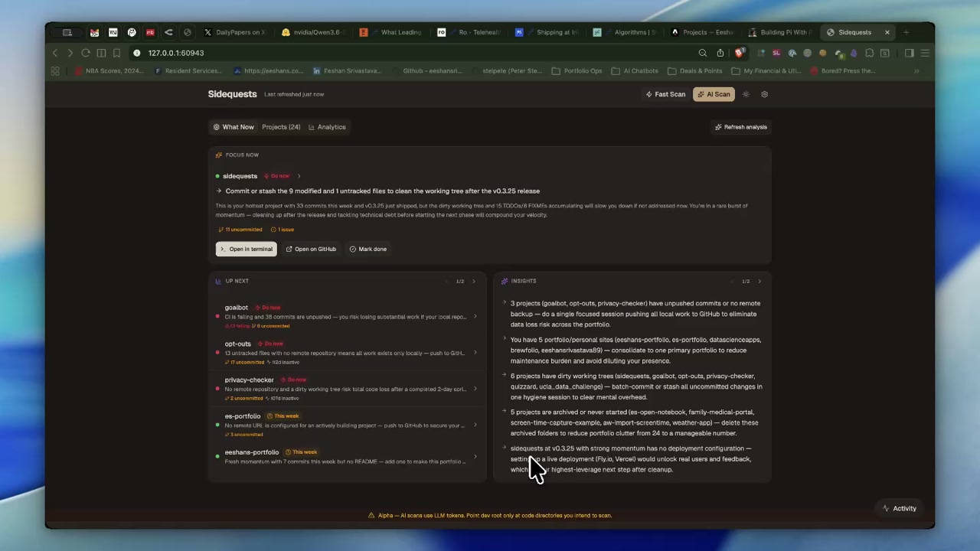980x551 pixels.
Task: Open the Projects (24) tab
Action: 281,127
